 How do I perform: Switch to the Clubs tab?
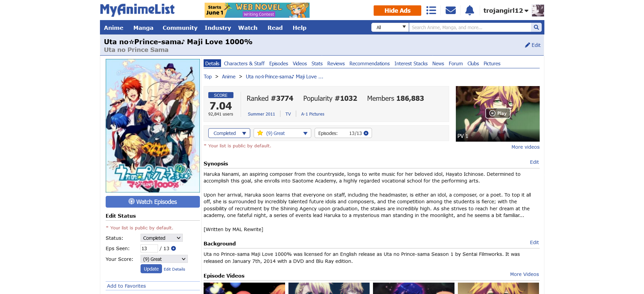click(473, 64)
